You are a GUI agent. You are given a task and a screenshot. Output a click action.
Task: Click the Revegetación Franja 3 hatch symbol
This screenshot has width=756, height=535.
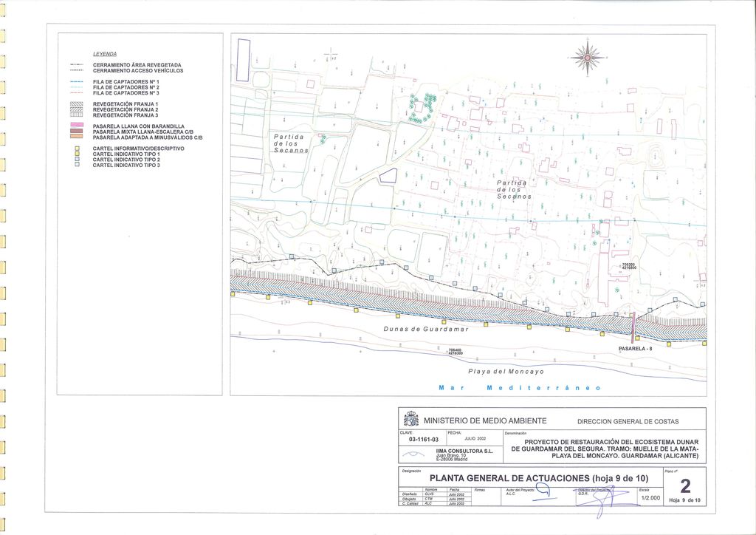76,115
